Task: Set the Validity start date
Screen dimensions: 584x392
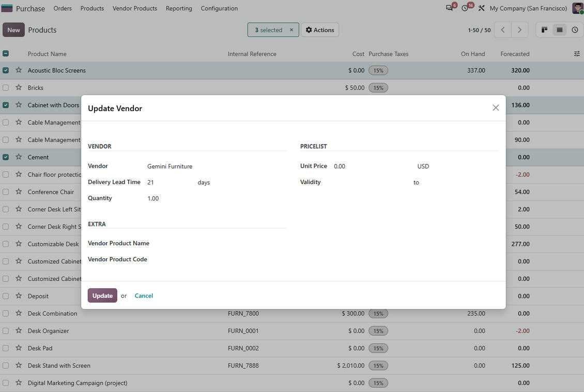Action: tap(372, 182)
